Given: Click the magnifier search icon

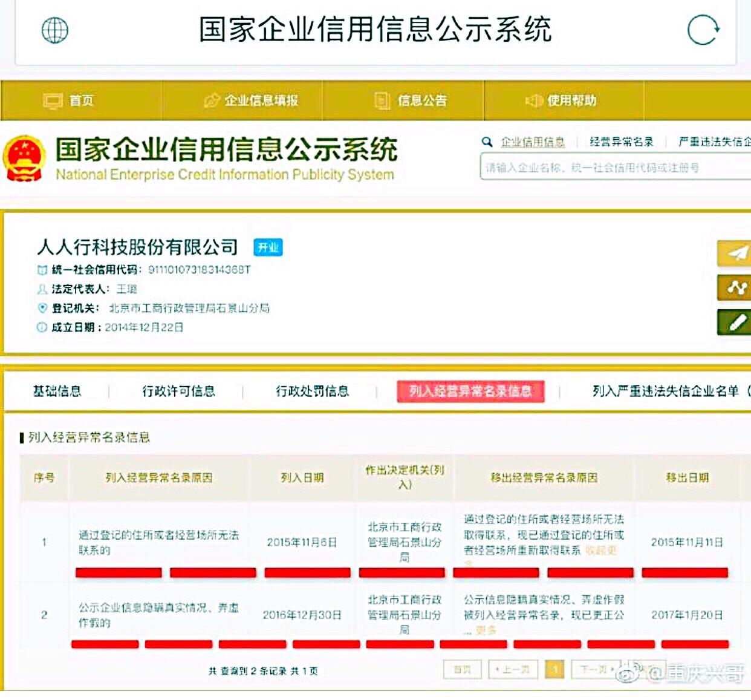Looking at the screenshot, I should tap(487, 142).
